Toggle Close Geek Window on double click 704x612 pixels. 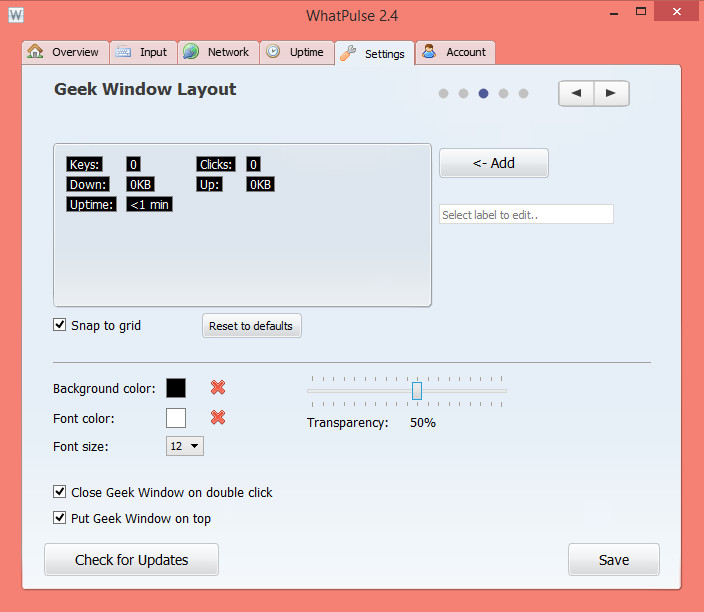tap(59, 492)
